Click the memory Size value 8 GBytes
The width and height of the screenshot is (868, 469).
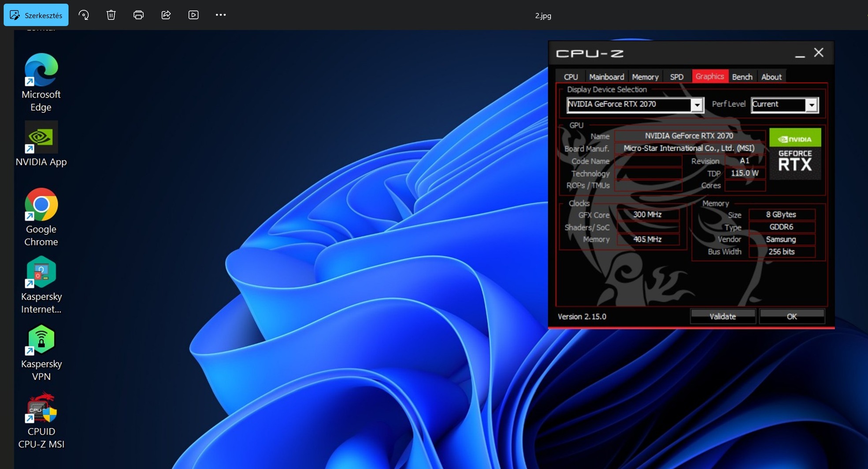781,215
